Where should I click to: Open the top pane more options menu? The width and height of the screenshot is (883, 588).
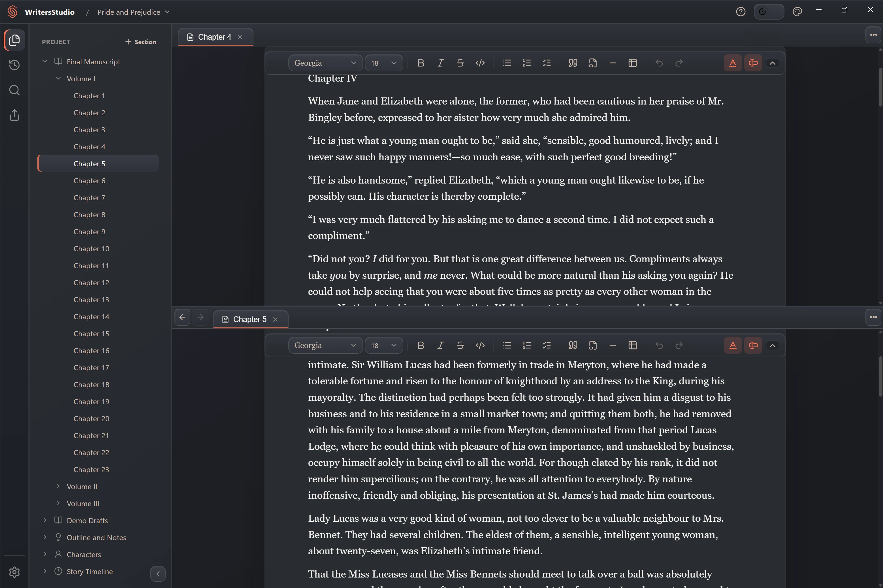tap(873, 35)
